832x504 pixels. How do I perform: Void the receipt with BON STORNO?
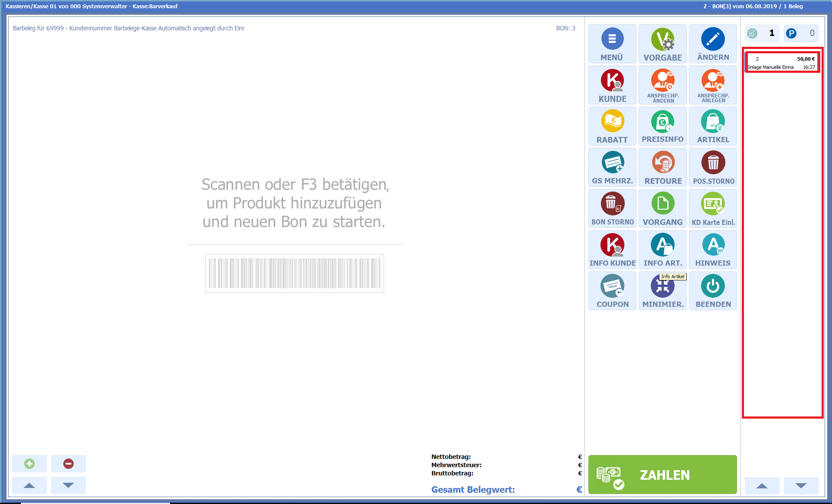point(612,208)
